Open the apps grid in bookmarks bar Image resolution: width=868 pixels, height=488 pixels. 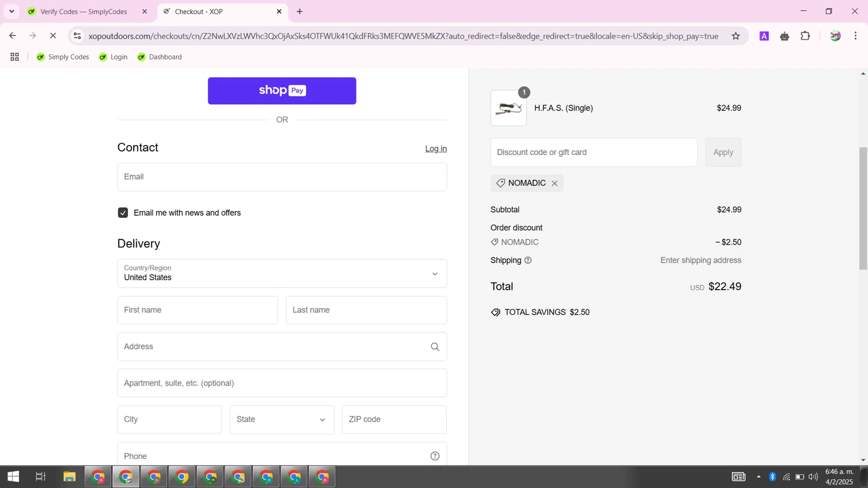(15, 57)
